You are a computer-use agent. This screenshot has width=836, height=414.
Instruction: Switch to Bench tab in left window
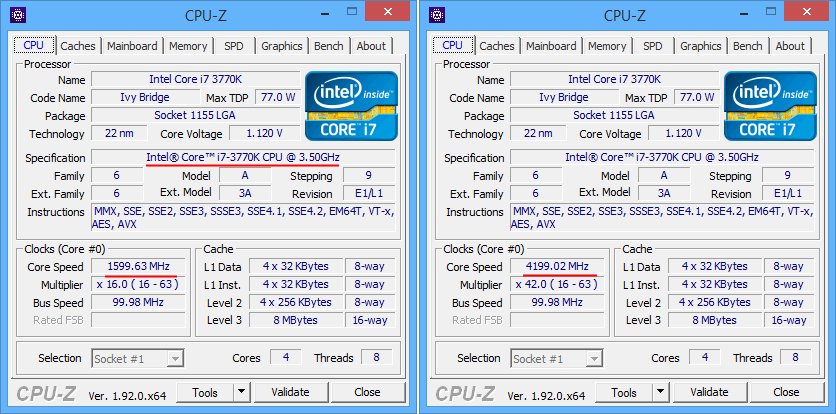click(x=329, y=46)
